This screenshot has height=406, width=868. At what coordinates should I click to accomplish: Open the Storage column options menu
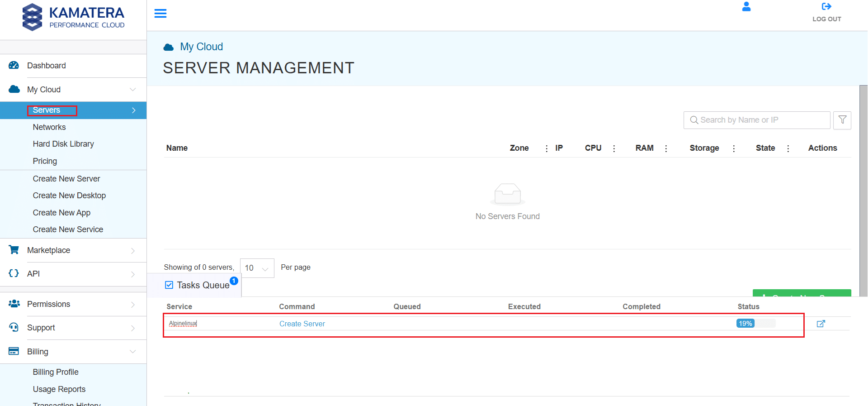(734, 148)
